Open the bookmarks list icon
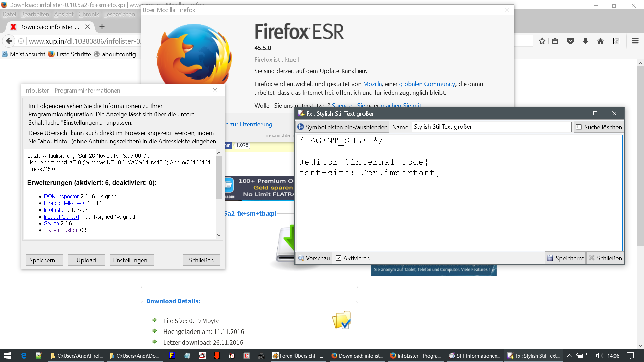This screenshot has width=644, height=362. click(x=555, y=41)
